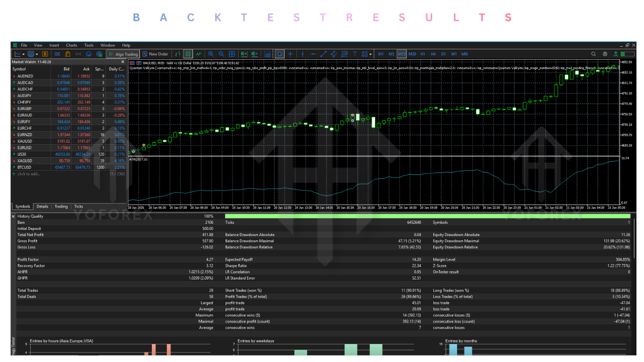Zoom in on the chart
644x362 pixels.
pos(211,54)
